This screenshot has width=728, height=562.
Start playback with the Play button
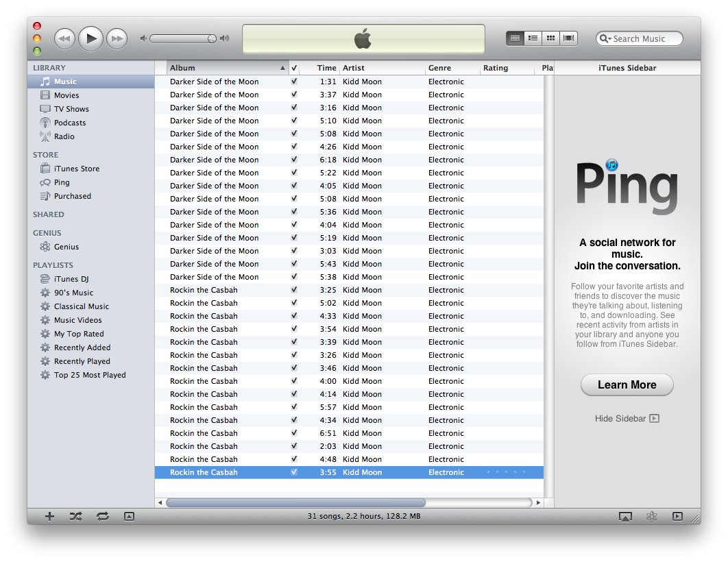90,38
